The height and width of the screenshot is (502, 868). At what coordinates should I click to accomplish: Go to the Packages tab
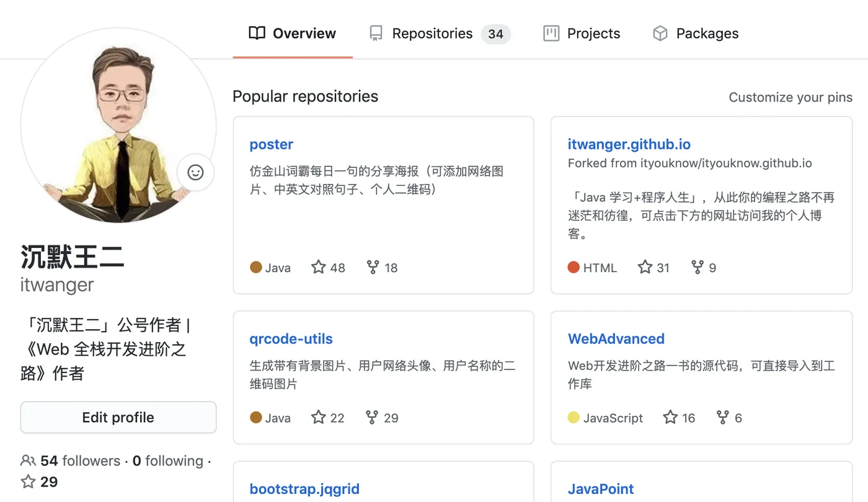click(x=696, y=33)
